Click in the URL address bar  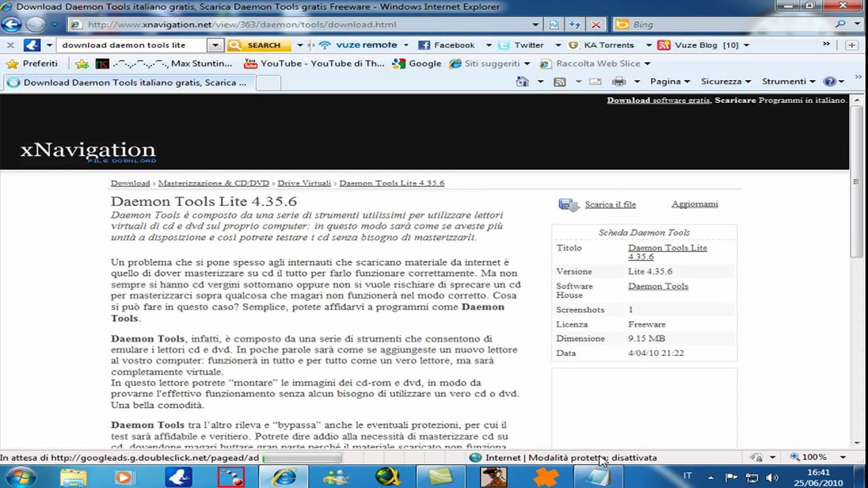point(298,24)
